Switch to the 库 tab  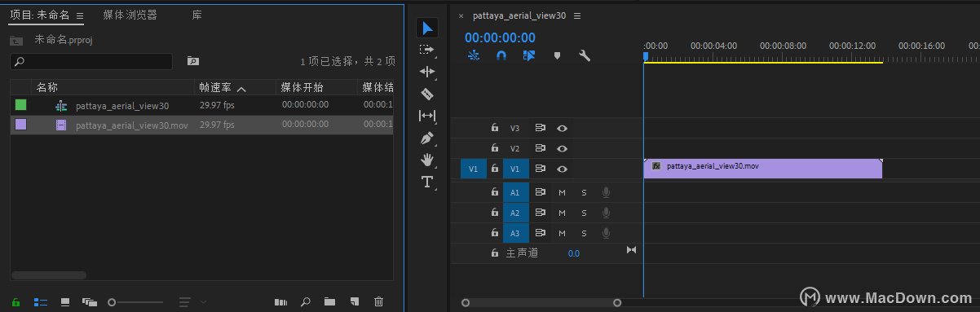point(197,15)
